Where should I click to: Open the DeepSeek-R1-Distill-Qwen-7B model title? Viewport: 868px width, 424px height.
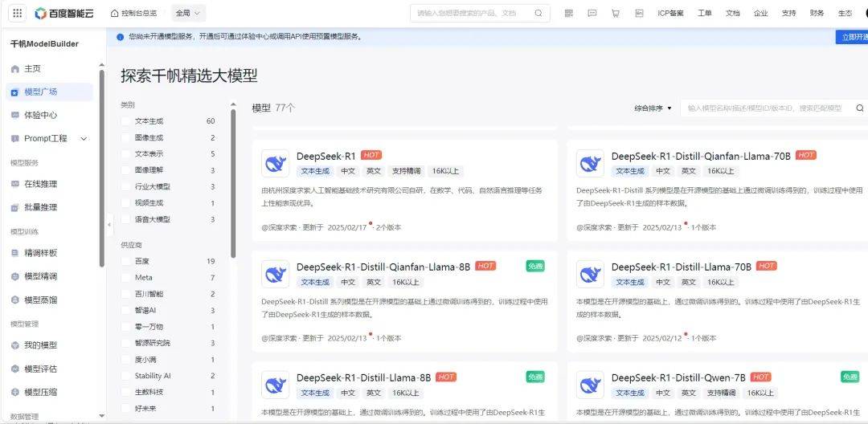tap(678, 377)
